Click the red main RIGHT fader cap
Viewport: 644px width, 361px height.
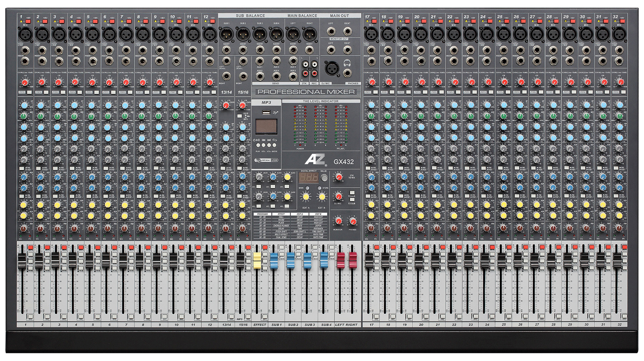(x=353, y=261)
